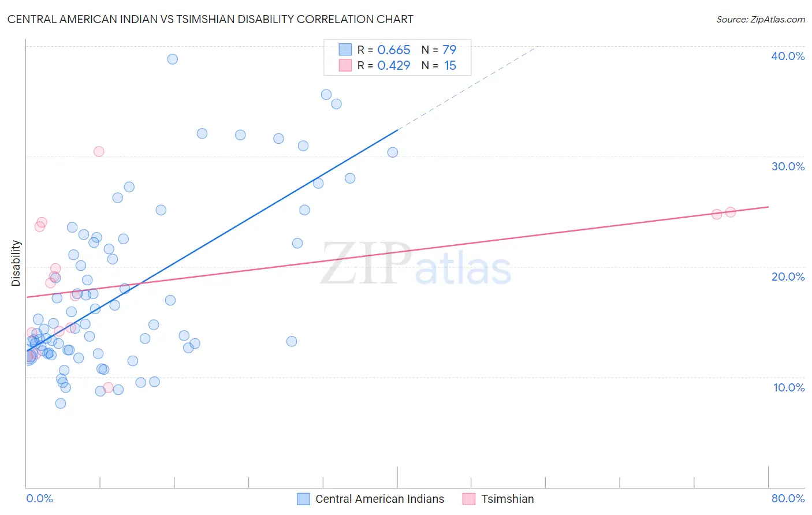Click the blue R = 0.665 swatch
This screenshot has height=515, width=812.
345,50
